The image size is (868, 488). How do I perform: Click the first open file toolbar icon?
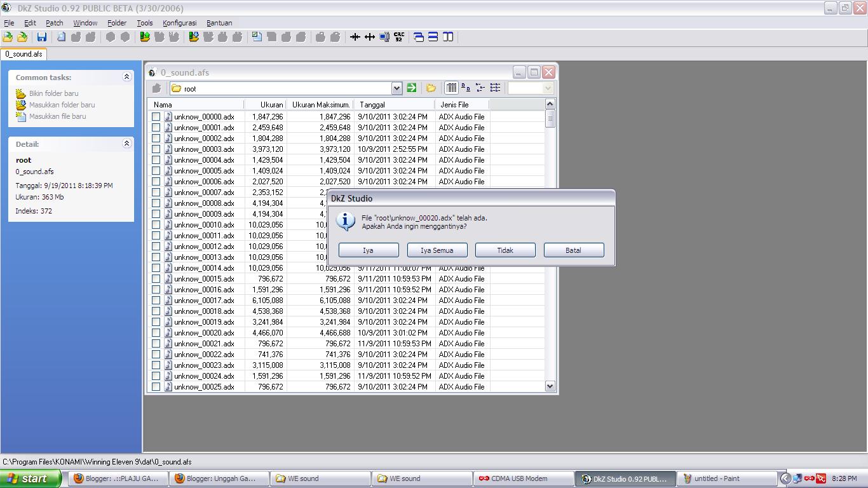click(8, 37)
